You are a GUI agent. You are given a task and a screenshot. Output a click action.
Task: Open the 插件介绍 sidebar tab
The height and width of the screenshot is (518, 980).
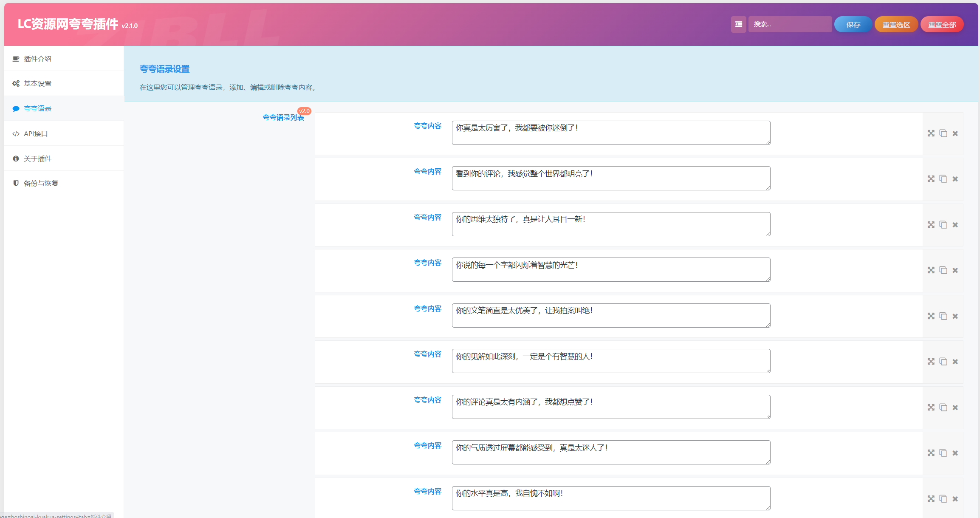coord(37,59)
